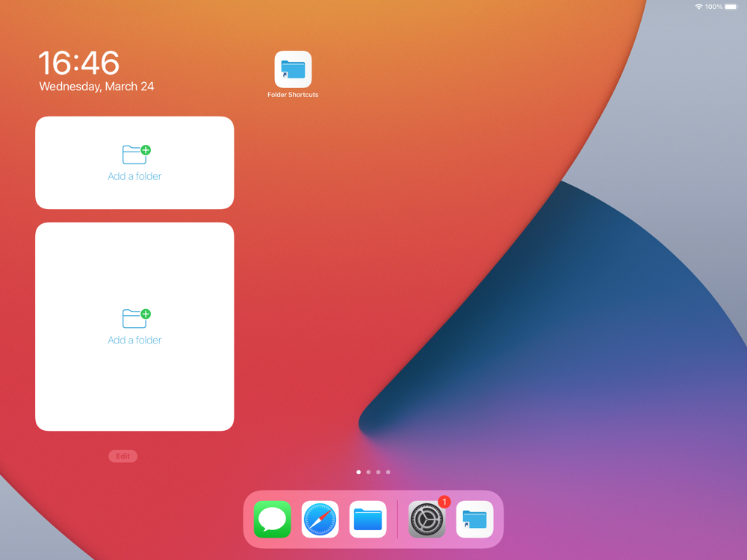
Task: Tap the 'Folder Shortcuts' app label
Action: point(293,95)
